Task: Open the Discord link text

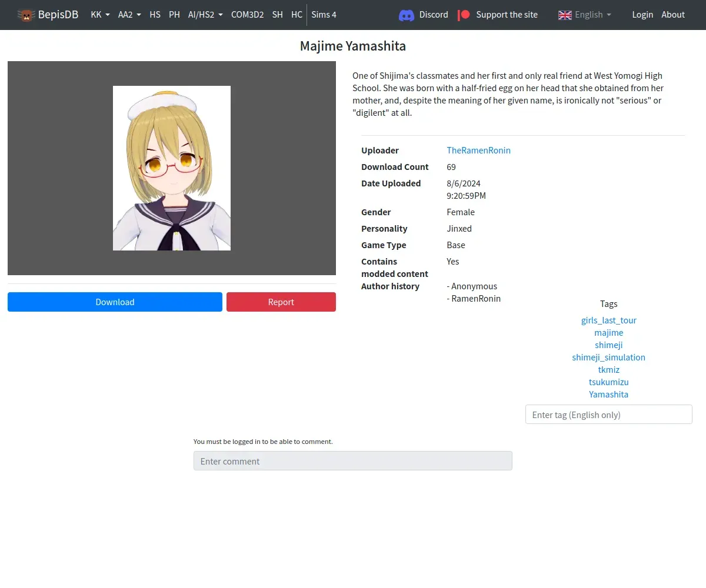Action: (434, 15)
